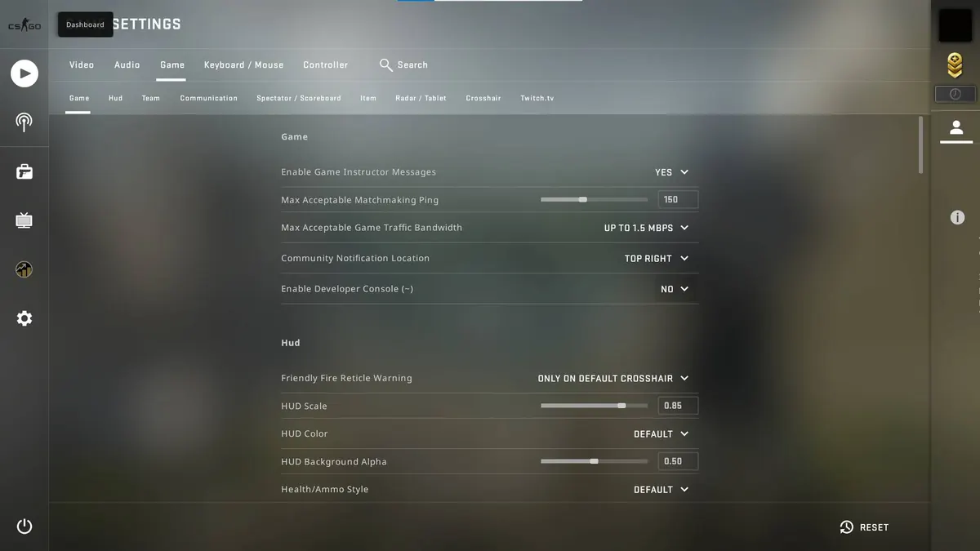
Task: Click the CS:GO logo icon
Action: point(24,25)
